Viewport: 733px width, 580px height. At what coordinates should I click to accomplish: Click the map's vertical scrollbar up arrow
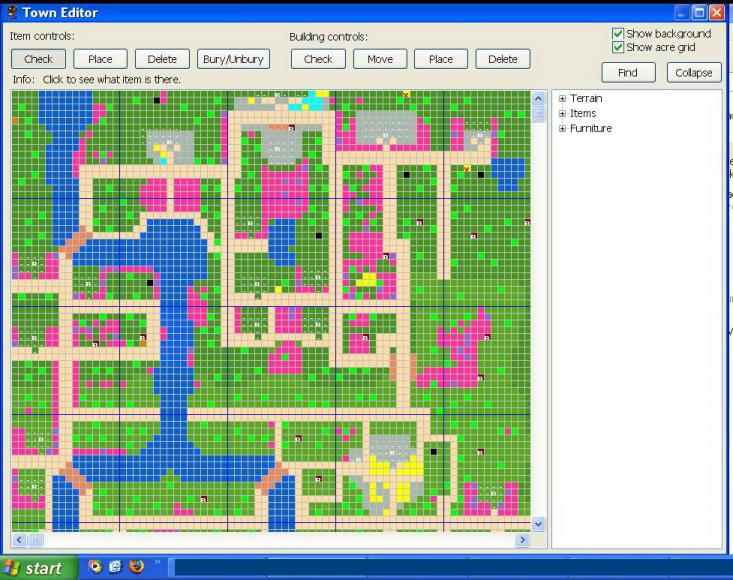coord(538,98)
